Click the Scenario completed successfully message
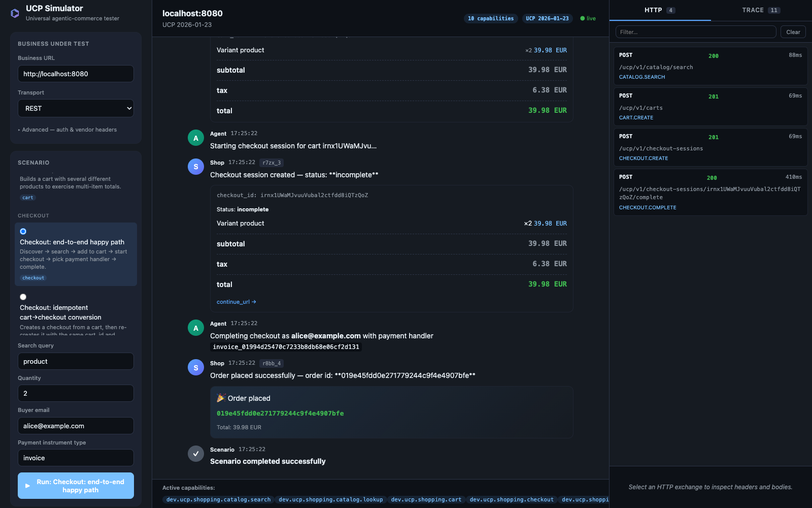This screenshot has width=812, height=508. pyautogui.click(x=268, y=461)
